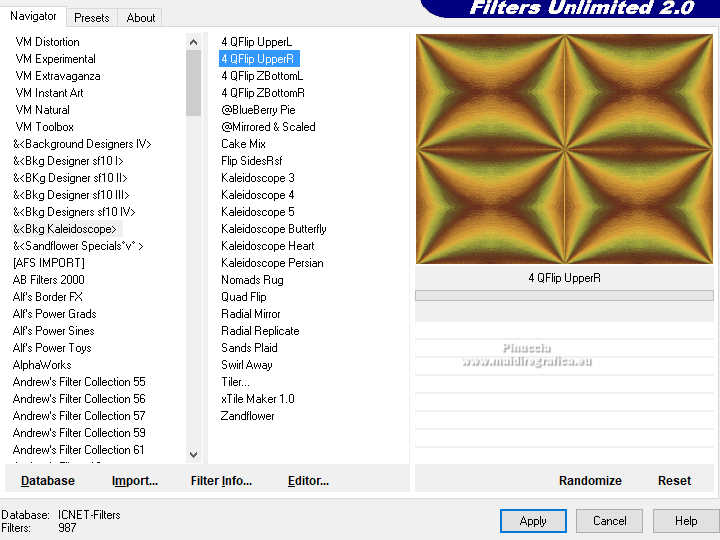Select VM Extravaganza category
Viewport: 720px width, 540px height.
pyautogui.click(x=58, y=76)
